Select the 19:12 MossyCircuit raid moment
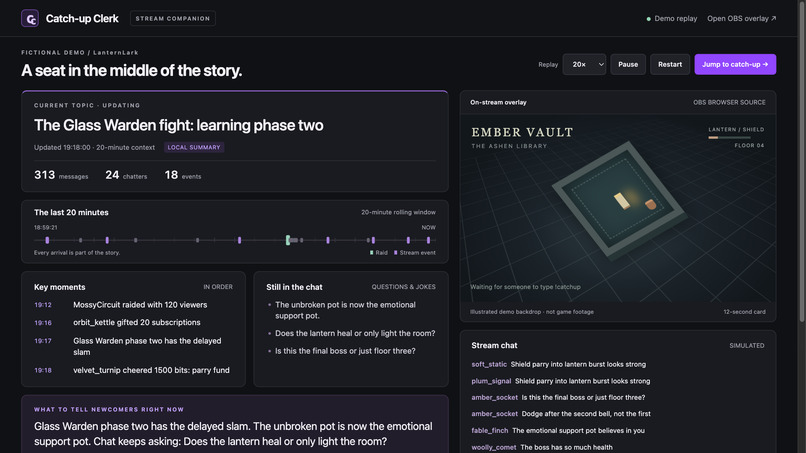 pyautogui.click(x=133, y=305)
